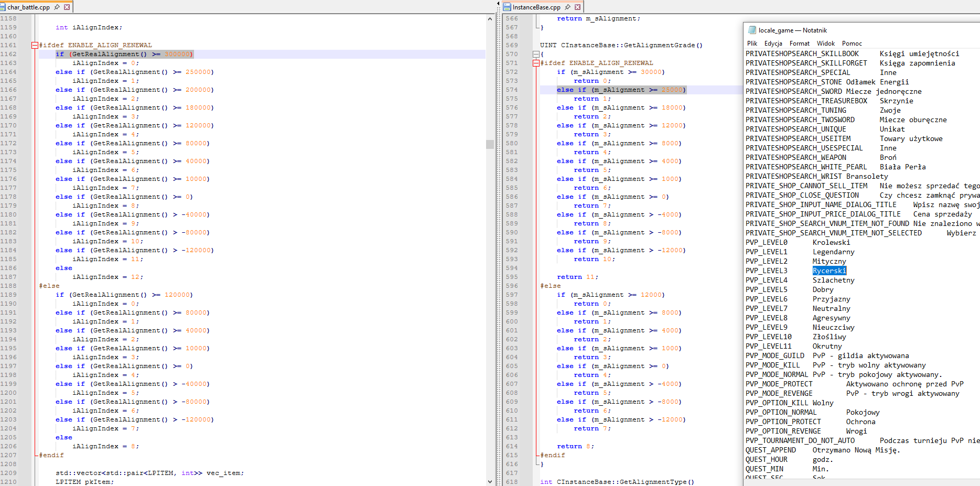The width and height of the screenshot is (980, 486).
Task: Collapse the #ifdef block at line 1161
Action: pos(35,45)
